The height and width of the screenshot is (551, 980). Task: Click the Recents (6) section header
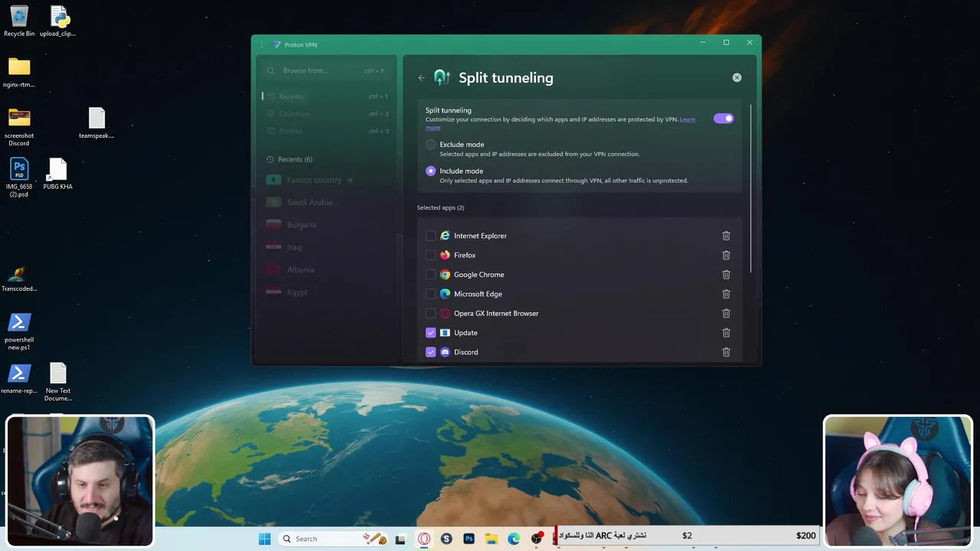(x=289, y=159)
